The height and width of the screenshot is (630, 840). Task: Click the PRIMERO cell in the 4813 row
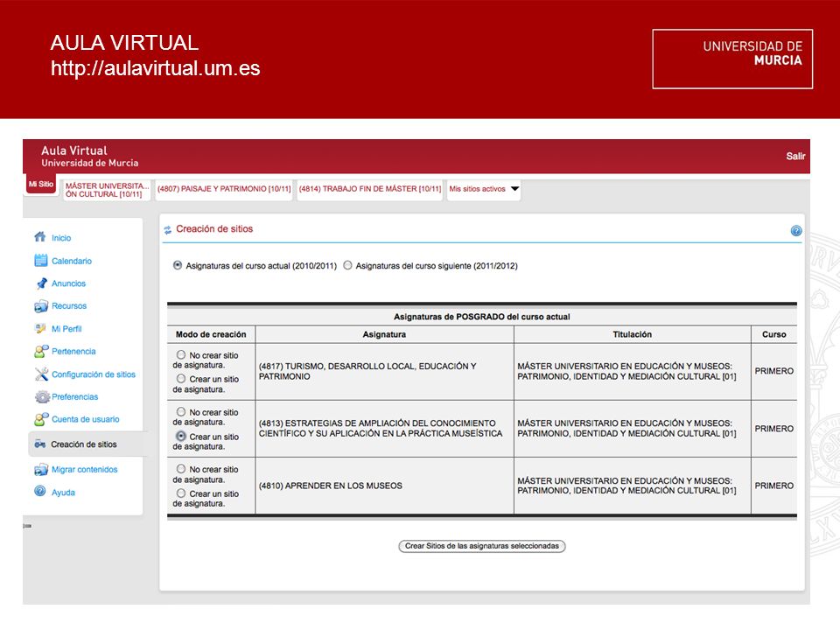(x=774, y=429)
